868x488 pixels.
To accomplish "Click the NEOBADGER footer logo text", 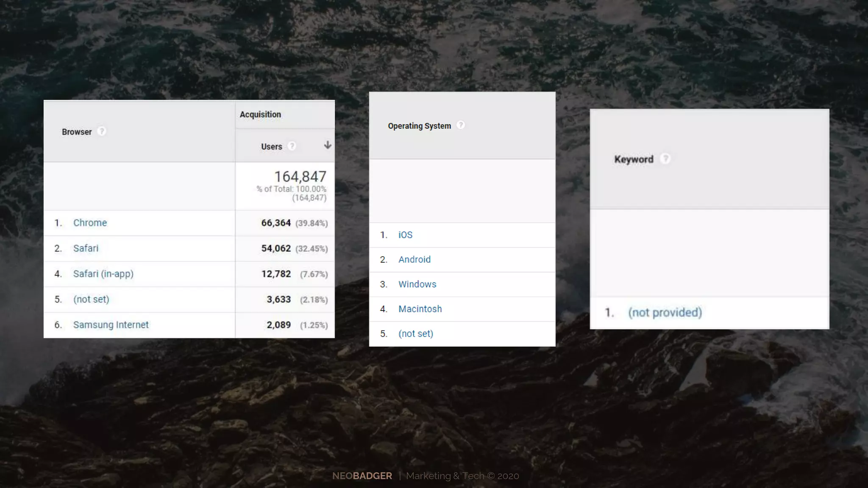I will 362,476.
